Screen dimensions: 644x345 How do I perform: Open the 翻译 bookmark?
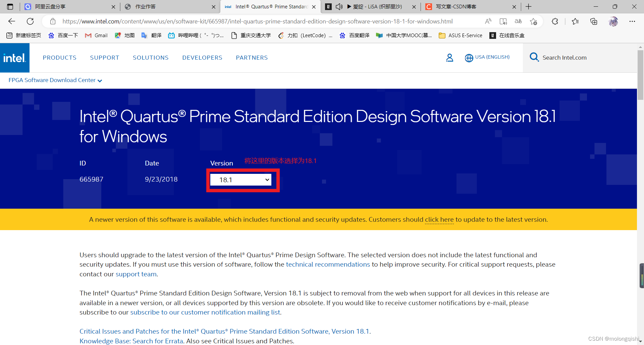coord(151,36)
